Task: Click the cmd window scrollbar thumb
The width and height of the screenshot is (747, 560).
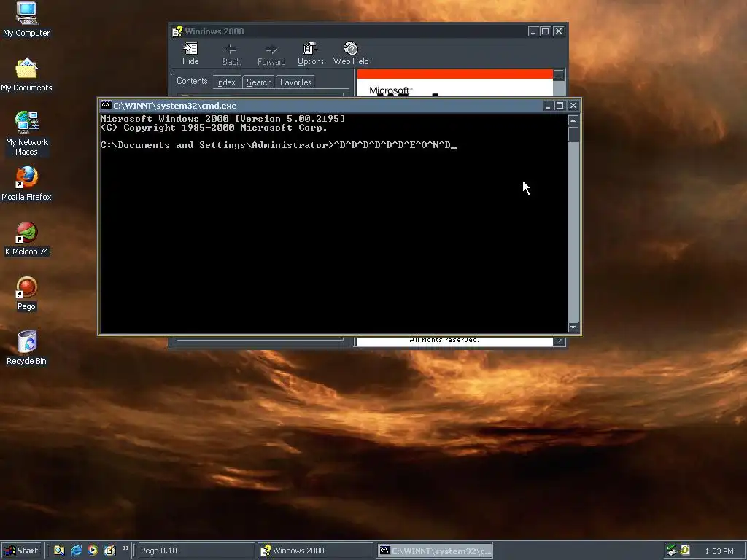Action: (x=573, y=134)
